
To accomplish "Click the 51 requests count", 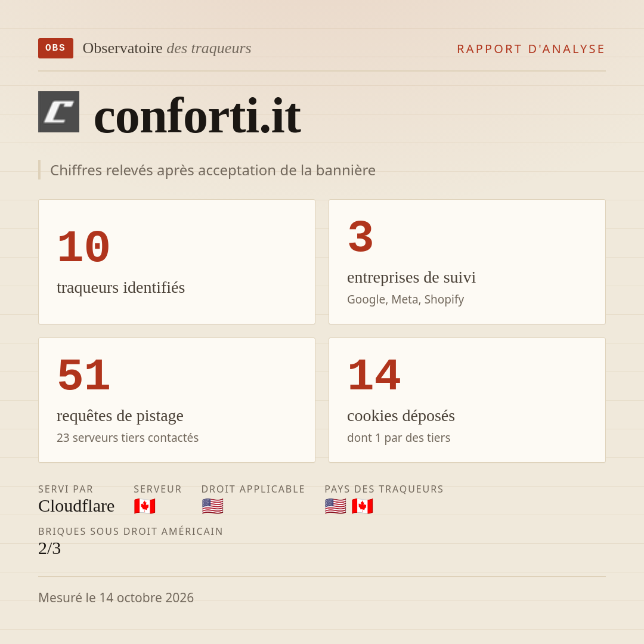I will [x=83, y=376].
